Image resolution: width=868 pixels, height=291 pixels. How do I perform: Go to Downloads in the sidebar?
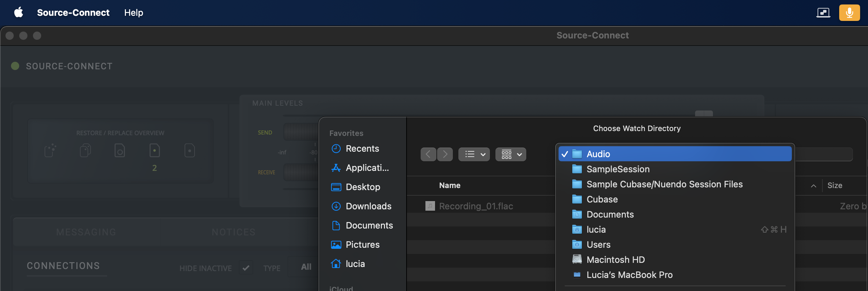(368, 206)
